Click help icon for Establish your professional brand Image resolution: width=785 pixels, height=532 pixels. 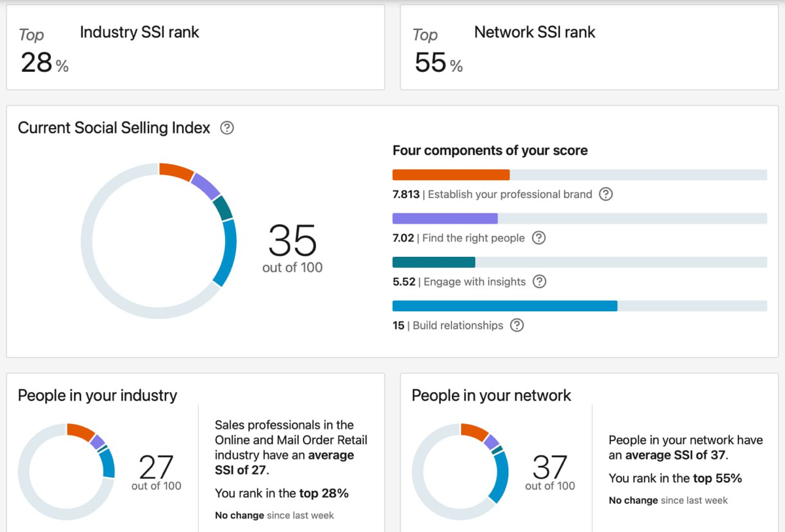606,194
